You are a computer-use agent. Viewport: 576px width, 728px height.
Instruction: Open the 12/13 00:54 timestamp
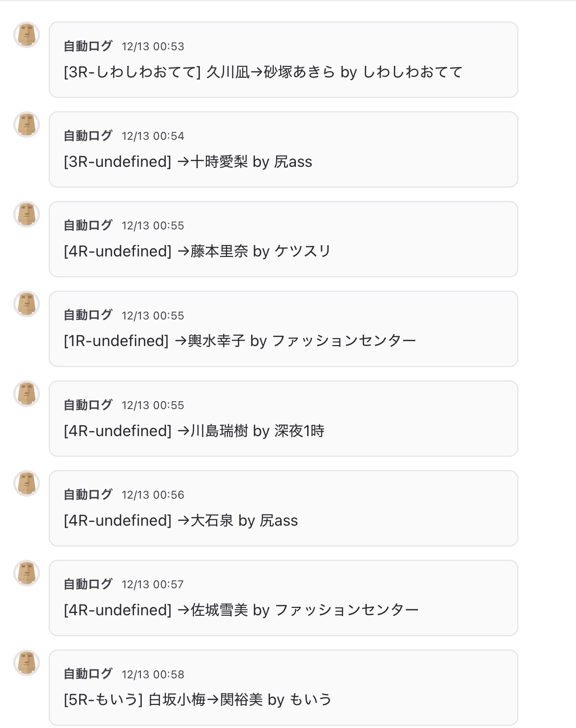click(x=153, y=136)
